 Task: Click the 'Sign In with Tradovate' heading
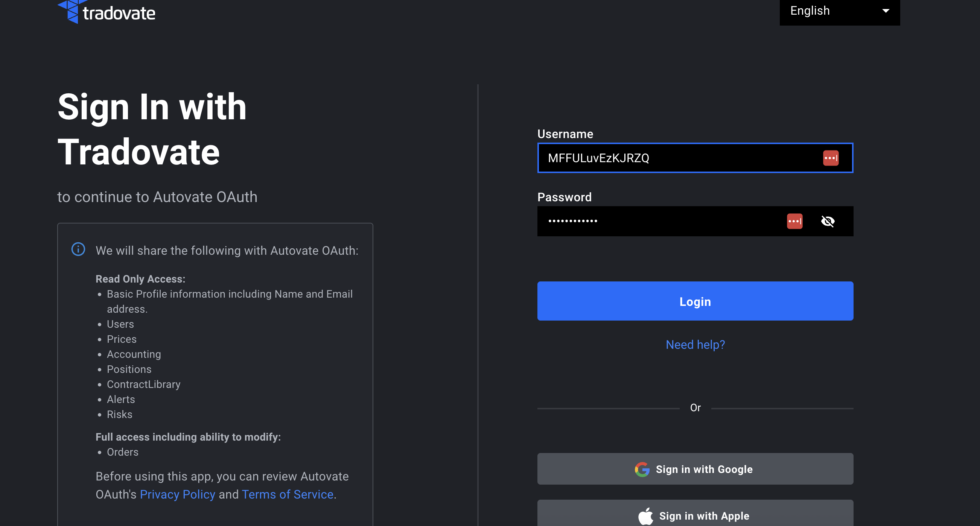pyautogui.click(x=152, y=129)
